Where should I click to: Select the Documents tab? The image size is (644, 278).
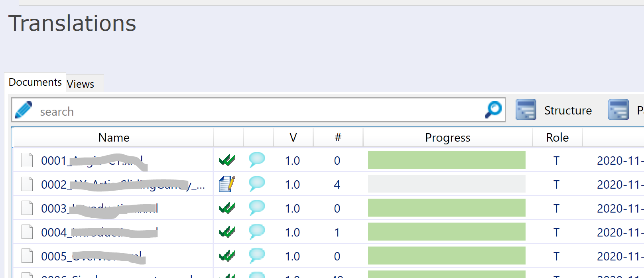pos(35,82)
